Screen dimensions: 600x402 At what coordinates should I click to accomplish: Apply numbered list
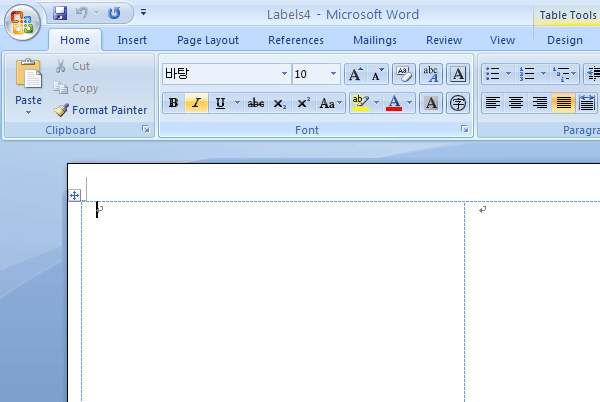pyautogui.click(x=527, y=74)
